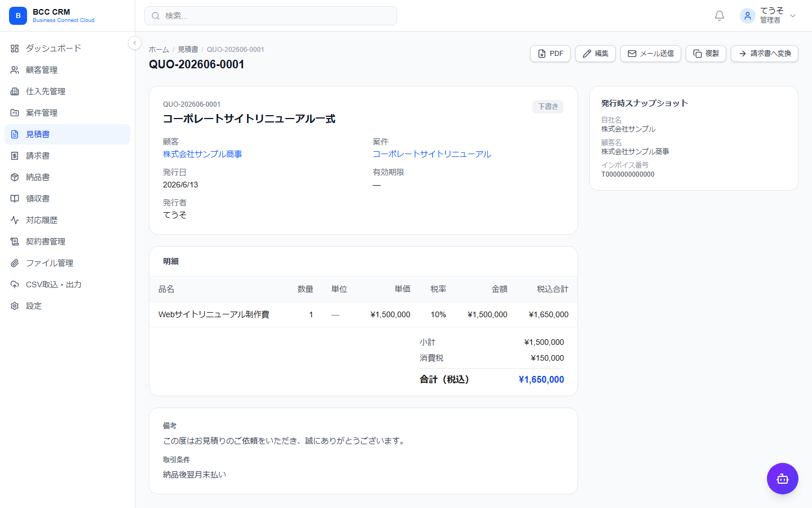Duplicate the quote with 複製 button

click(x=706, y=54)
